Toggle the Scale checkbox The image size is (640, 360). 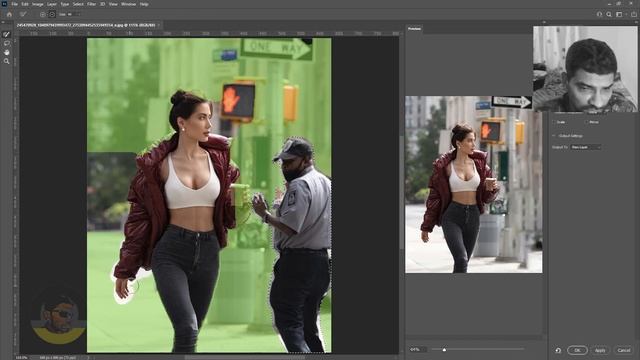(x=554, y=122)
